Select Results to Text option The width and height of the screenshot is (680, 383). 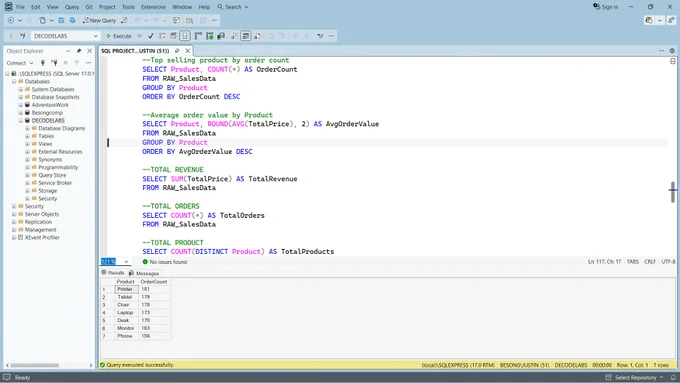(x=234, y=36)
